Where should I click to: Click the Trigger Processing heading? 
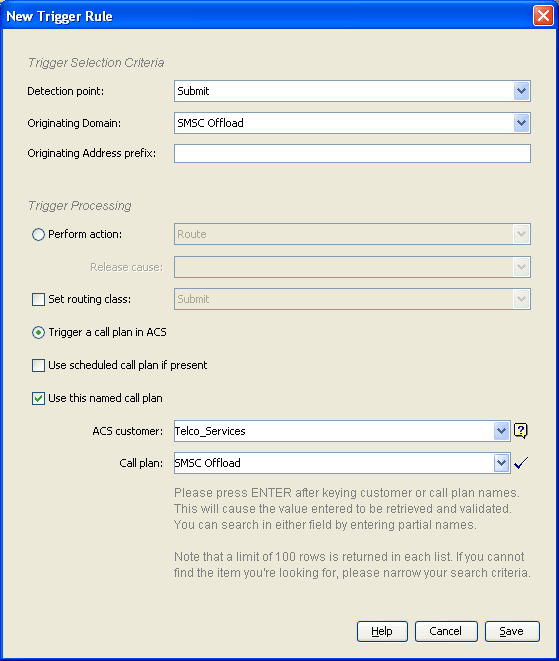coord(80,206)
